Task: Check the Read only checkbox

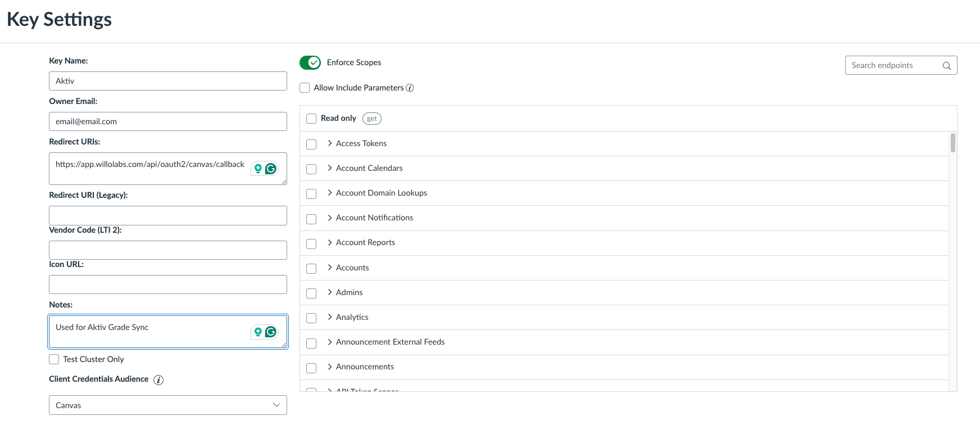Action: tap(311, 119)
